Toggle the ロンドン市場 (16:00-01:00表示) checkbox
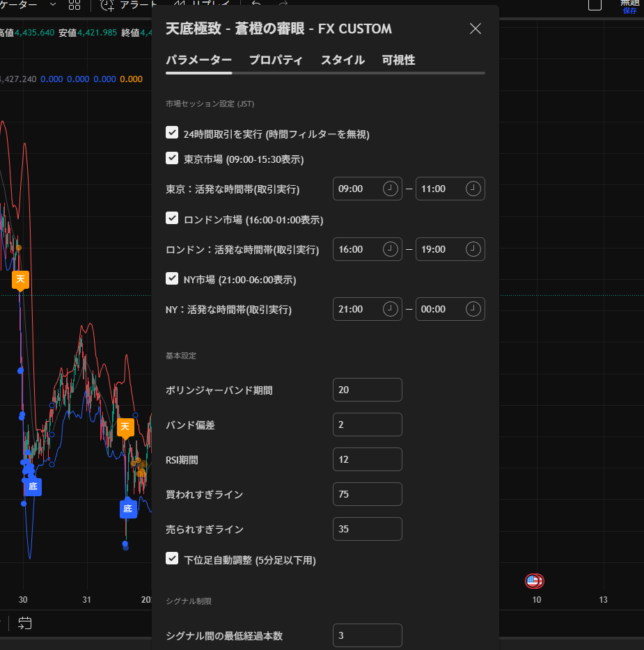The width and height of the screenshot is (644, 650). tap(172, 218)
